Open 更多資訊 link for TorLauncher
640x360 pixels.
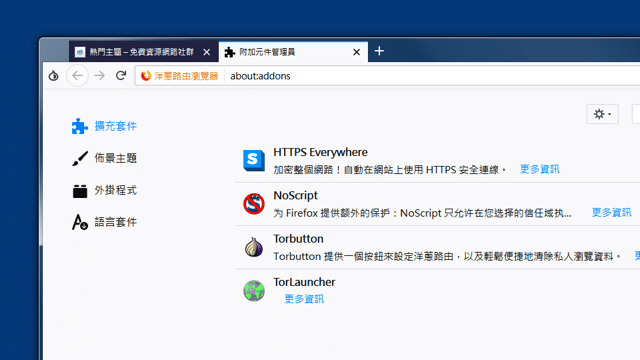(304, 299)
